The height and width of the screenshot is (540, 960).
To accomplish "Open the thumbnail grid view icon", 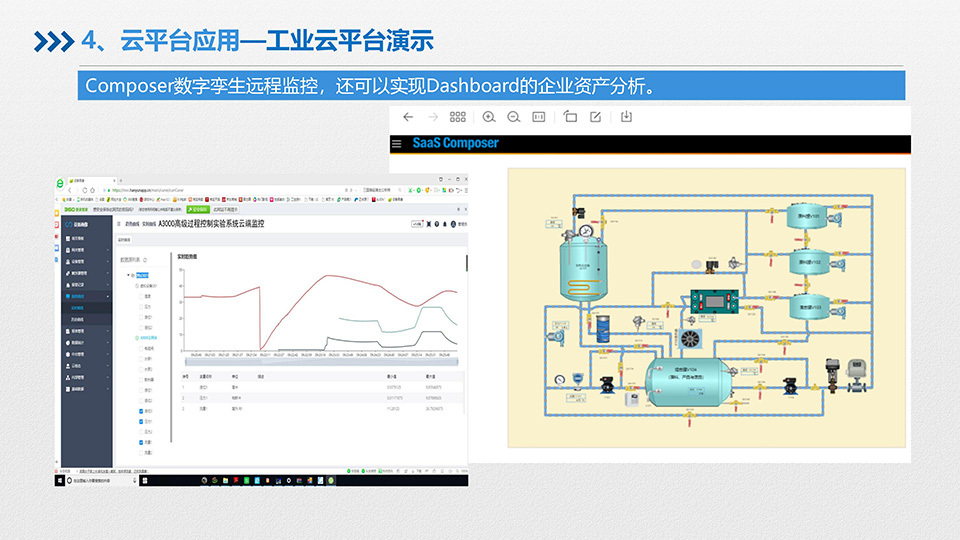I will (x=458, y=117).
